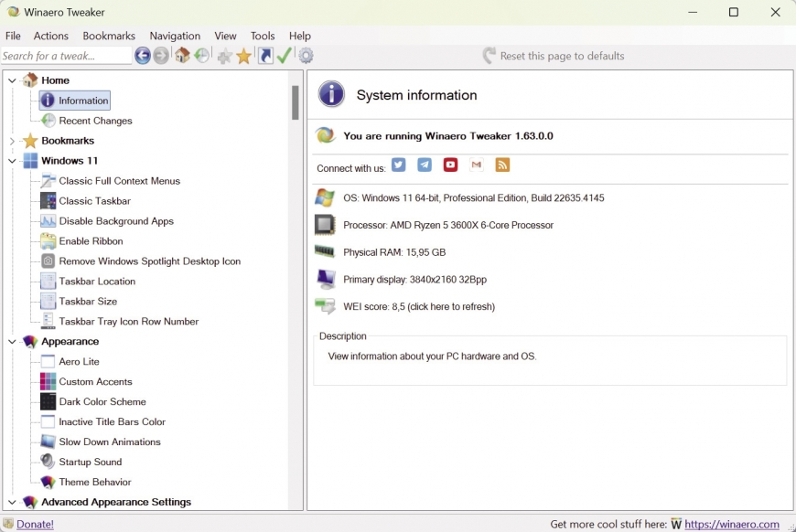Image resolution: width=796 pixels, height=532 pixels.
Task: Select Aero Lite tweak
Action: (79, 362)
